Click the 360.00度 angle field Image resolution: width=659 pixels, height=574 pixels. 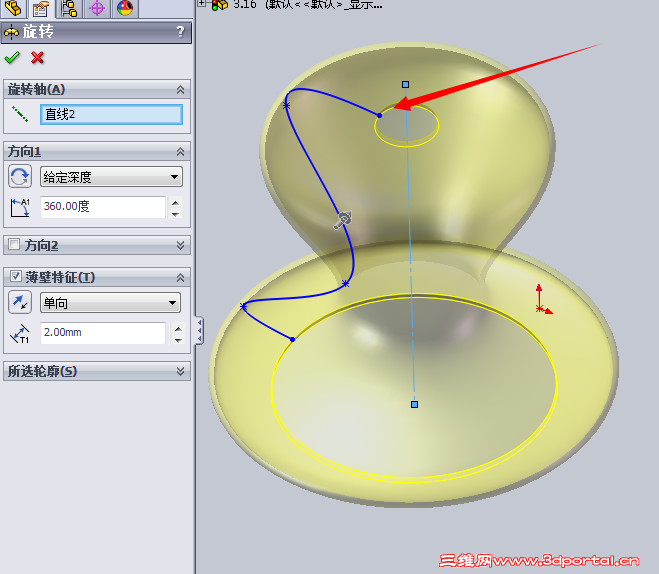pyautogui.click(x=103, y=207)
